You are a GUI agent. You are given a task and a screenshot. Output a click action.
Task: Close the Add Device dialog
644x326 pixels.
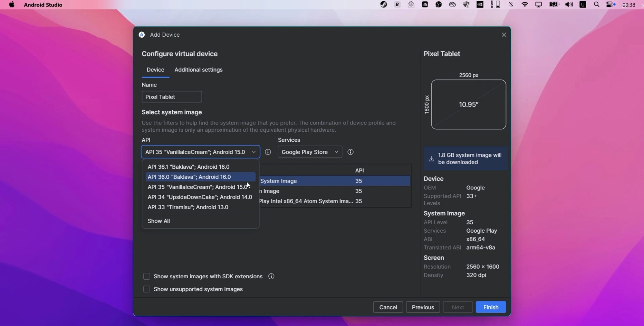[x=504, y=35]
